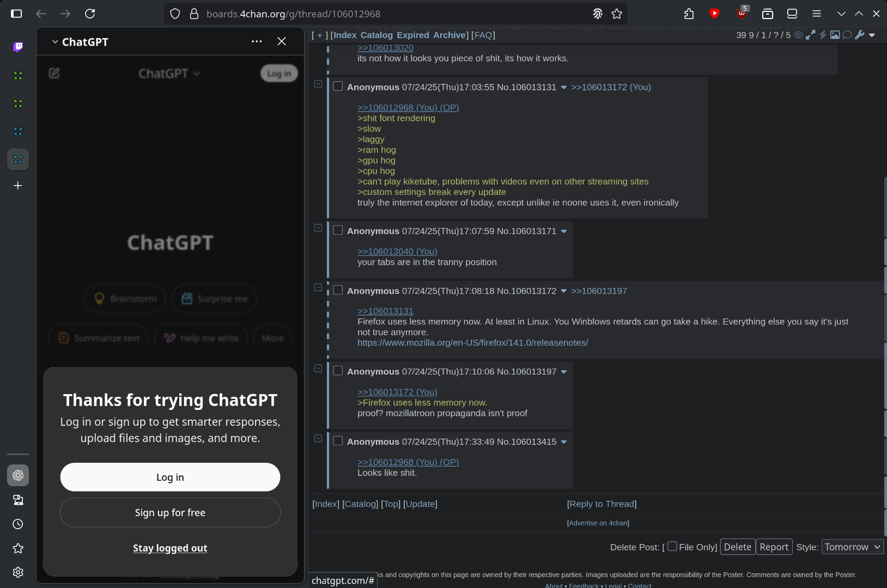Click the 4chan X lightning updater icon
The height and width of the screenshot is (588, 887).
point(823,35)
